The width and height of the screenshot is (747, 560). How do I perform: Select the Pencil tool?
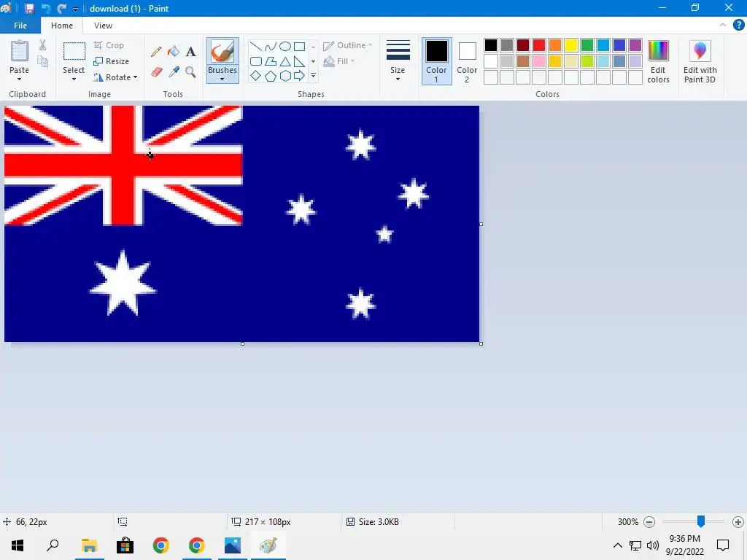[156, 52]
